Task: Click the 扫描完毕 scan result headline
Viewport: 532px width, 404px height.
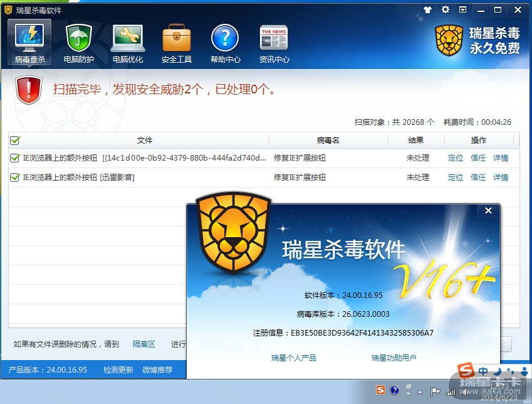Action: [165, 89]
